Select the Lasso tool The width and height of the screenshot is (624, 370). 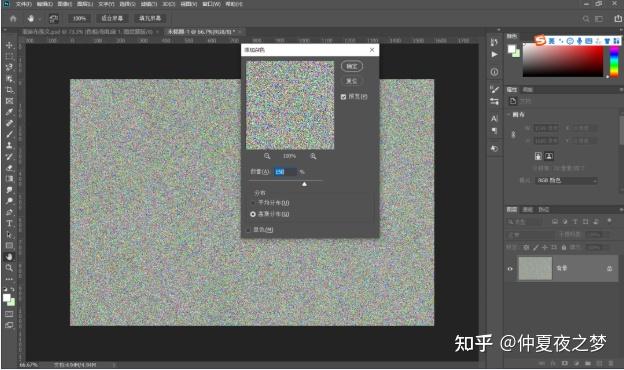9,67
